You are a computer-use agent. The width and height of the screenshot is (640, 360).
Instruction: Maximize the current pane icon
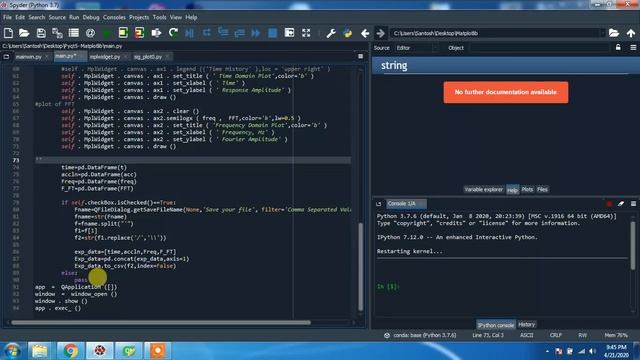pyautogui.click(x=289, y=33)
